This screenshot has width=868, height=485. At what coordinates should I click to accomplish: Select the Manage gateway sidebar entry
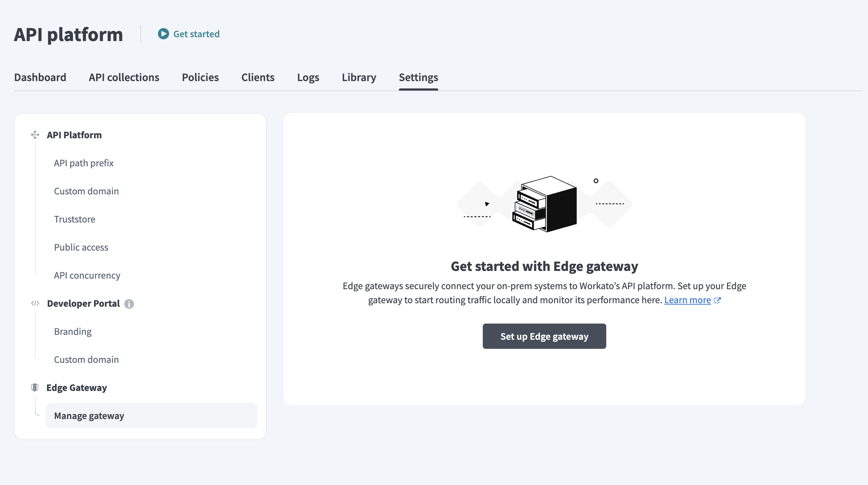pos(89,416)
